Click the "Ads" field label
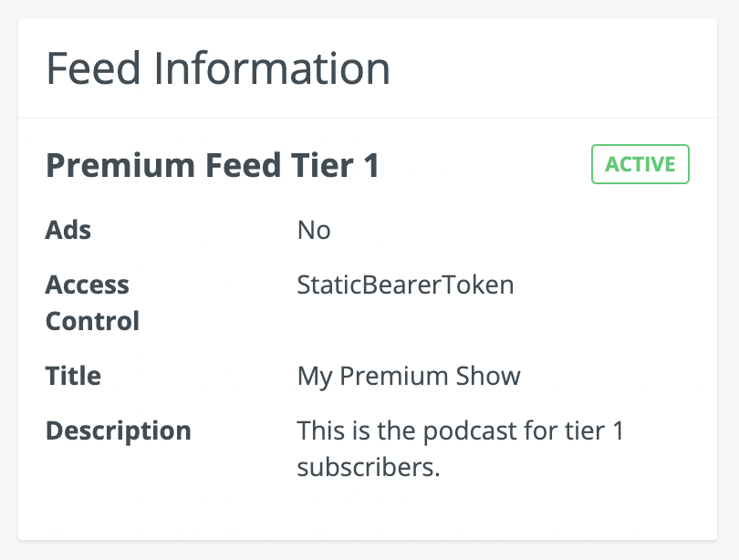739x560 pixels. click(x=68, y=230)
